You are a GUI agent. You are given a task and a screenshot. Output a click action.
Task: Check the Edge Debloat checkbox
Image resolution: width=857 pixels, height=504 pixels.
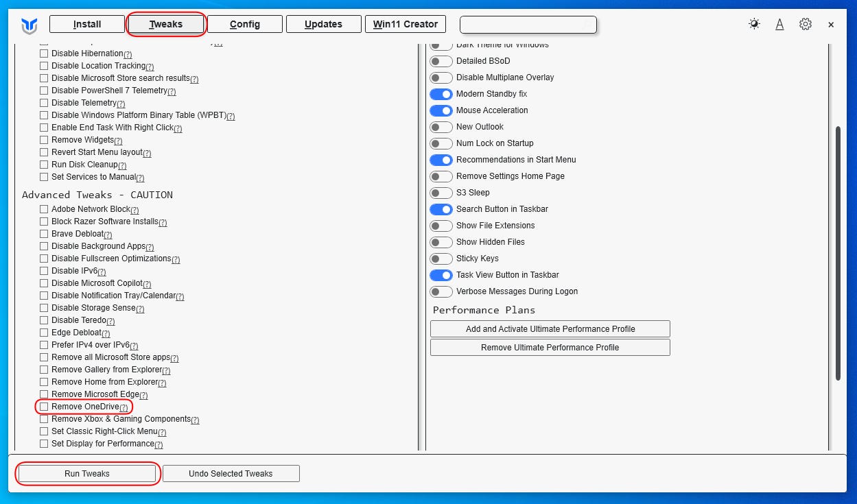coord(44,333)
